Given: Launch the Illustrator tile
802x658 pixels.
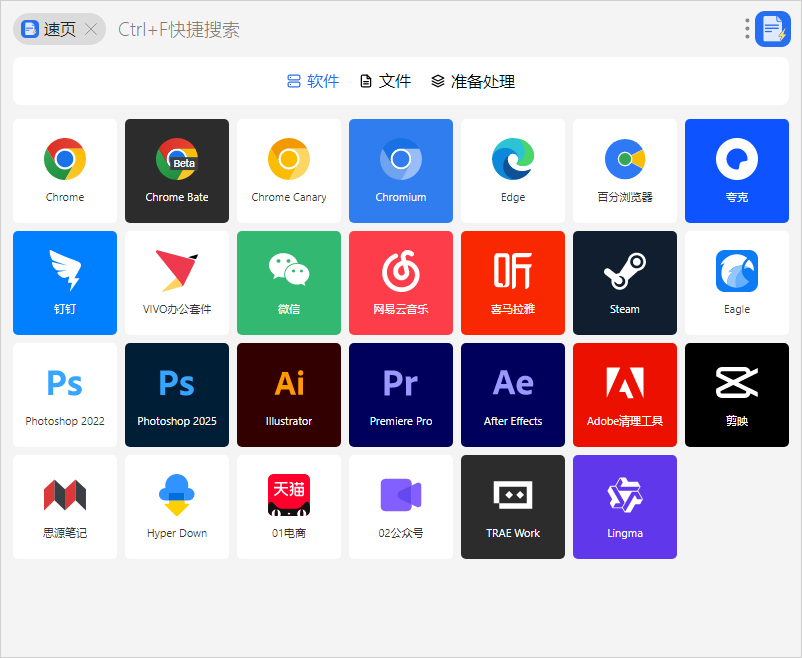Looking at the screenshot, I should [x=289, y=395].
